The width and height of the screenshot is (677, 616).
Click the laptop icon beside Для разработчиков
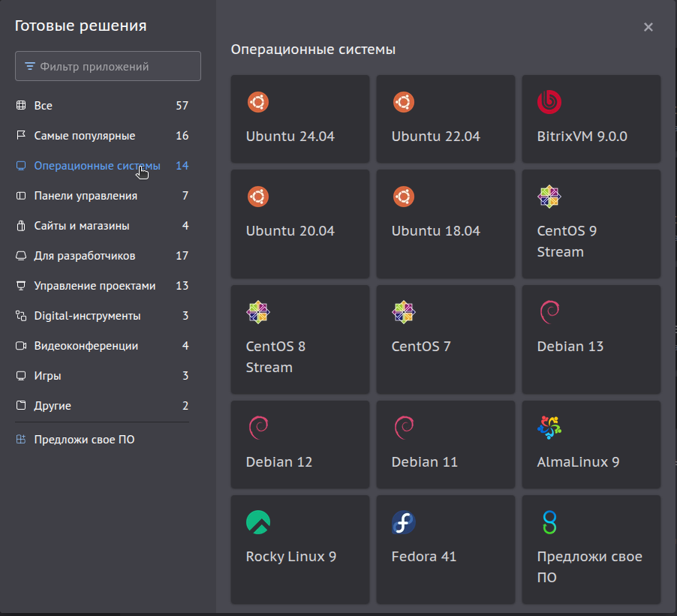(21, 256)
